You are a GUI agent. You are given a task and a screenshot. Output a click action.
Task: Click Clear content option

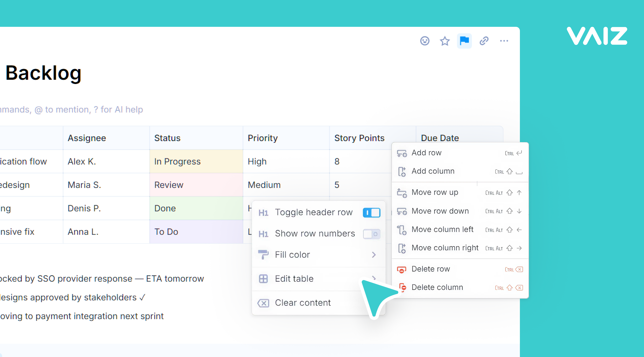click(303, 303)
